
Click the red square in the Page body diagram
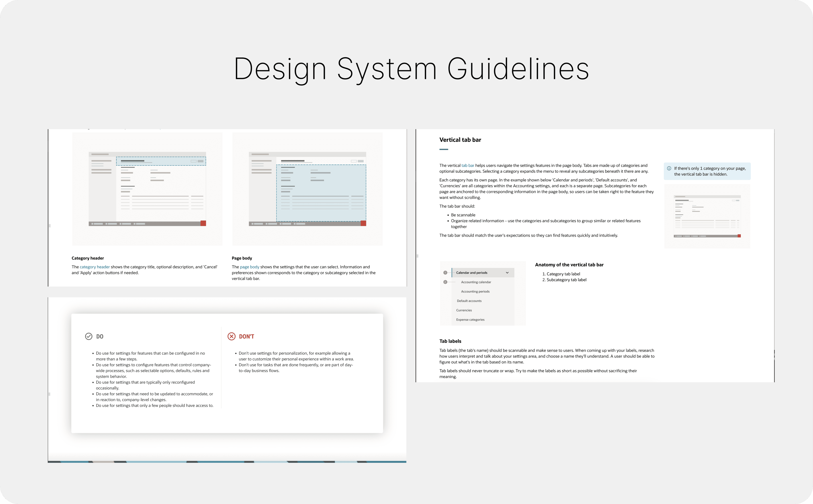pyautogui.click(x=363, y=223)
